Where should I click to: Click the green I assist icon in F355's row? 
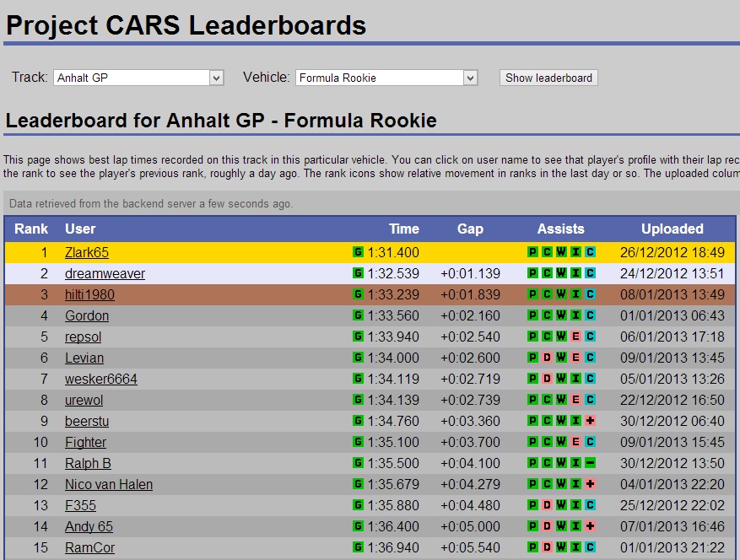click(575, 505)
